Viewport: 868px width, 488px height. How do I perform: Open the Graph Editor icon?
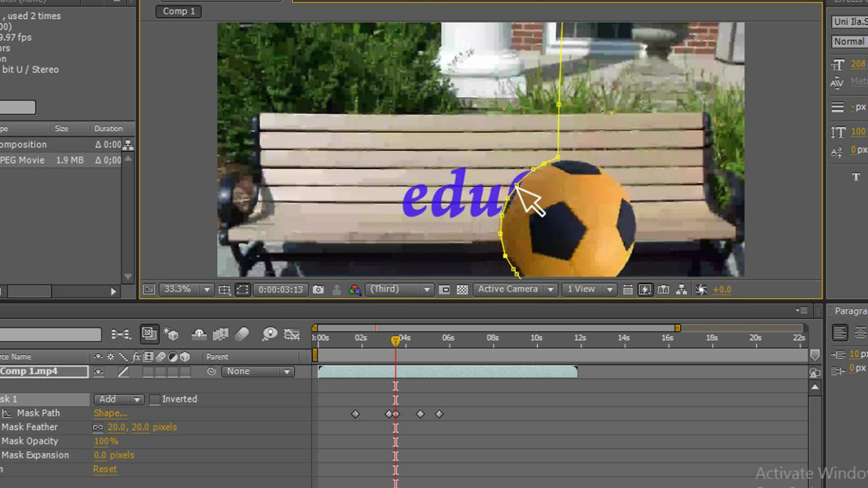[292, 334]
